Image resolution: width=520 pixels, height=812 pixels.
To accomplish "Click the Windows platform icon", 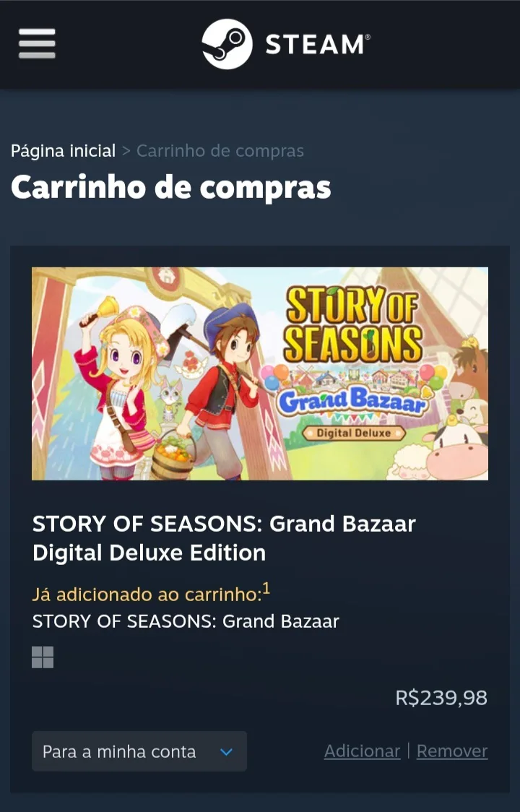I will pyautogui.click(x=43, y=657).
